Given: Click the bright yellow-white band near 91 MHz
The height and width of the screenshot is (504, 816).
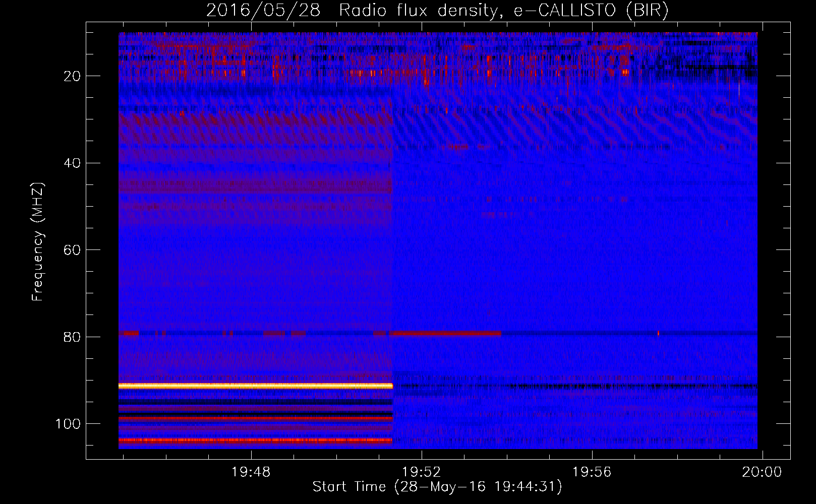Looking at the screenshot, I should [x=256, y=386].
